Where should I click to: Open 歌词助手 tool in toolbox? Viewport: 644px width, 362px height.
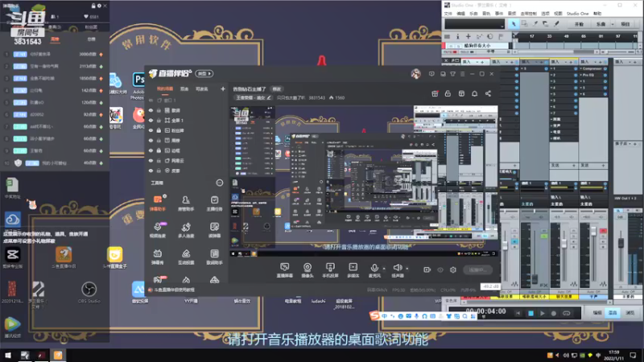coord(214,257)
